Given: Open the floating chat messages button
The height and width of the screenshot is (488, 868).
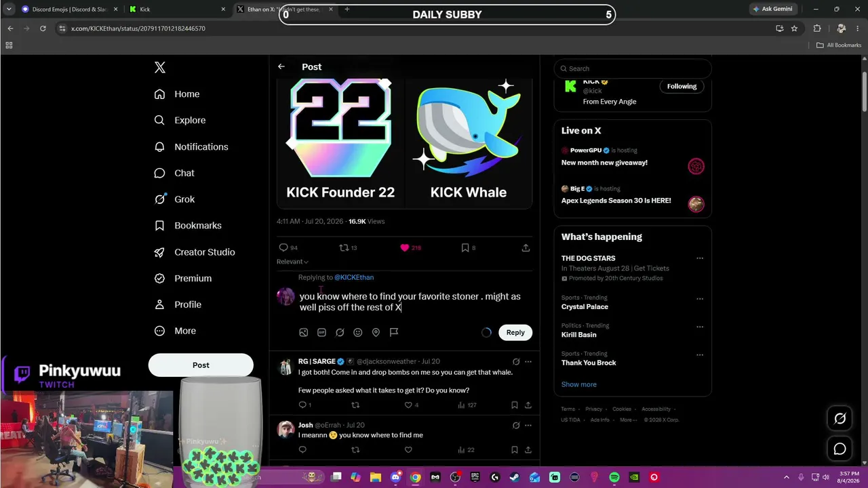Looking at the screenshot, I should pos(840,449).
